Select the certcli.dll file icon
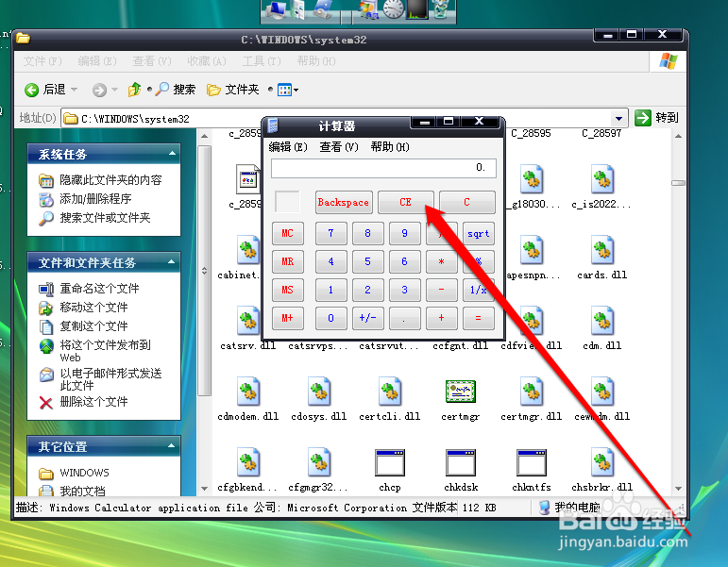This screenshot has height=567, width=728. tap(390, 392)
